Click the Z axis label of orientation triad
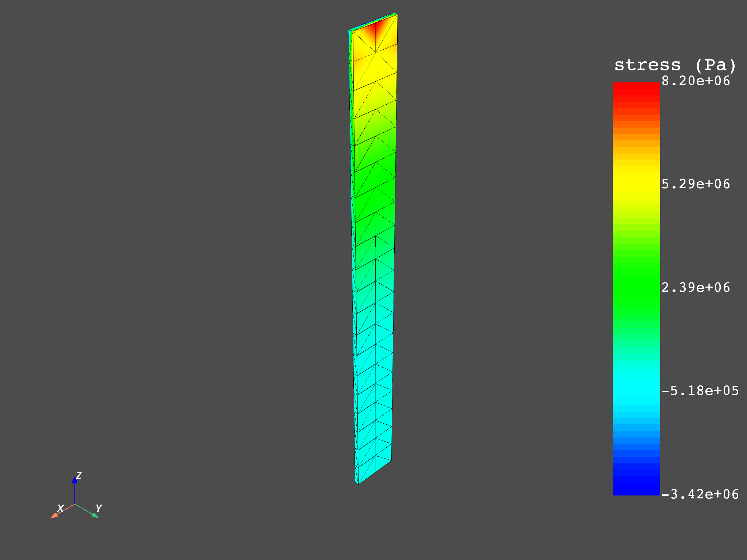747x560 pixels. 79,475
